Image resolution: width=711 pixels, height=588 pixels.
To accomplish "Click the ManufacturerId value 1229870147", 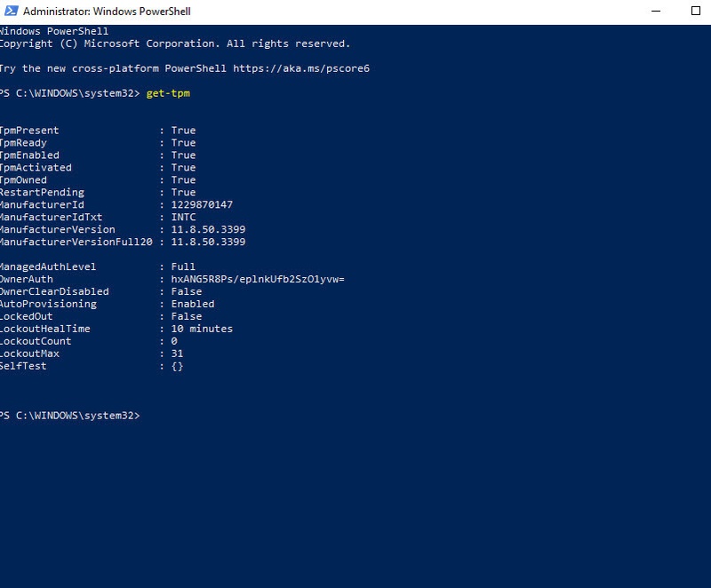I will (202, 205).
